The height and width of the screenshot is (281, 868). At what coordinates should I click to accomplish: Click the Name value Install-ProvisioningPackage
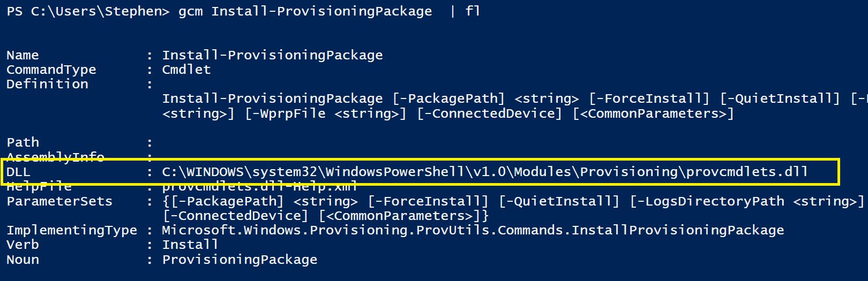273,55
